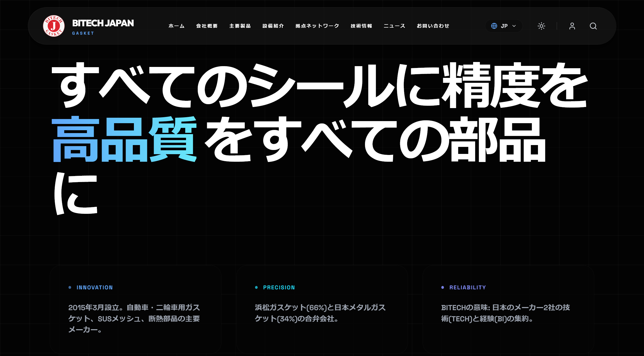Click the BITECH JAPAN brand name link
This screenshot has width=644, height=356.
click(103, 23)
